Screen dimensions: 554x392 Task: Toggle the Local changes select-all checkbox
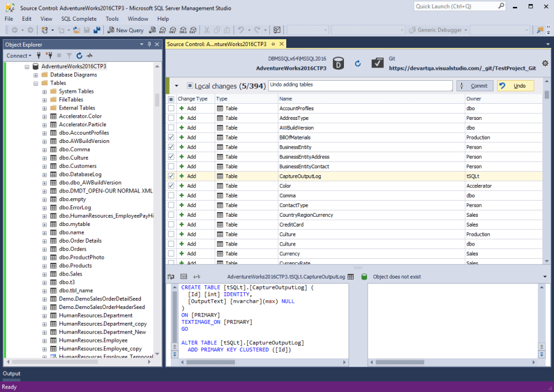[x=190, y=86]
